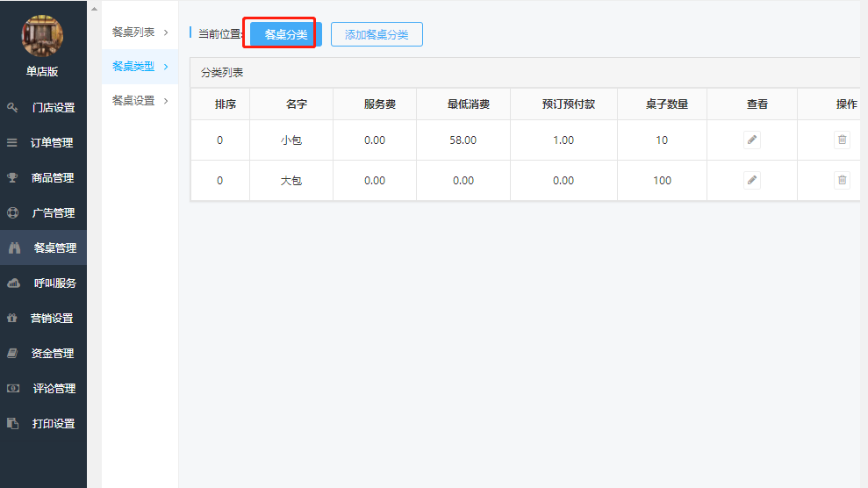Click the cloud icon beside 呼叫服务
This screenshot has width=868, height=488.
coord(14,283)
